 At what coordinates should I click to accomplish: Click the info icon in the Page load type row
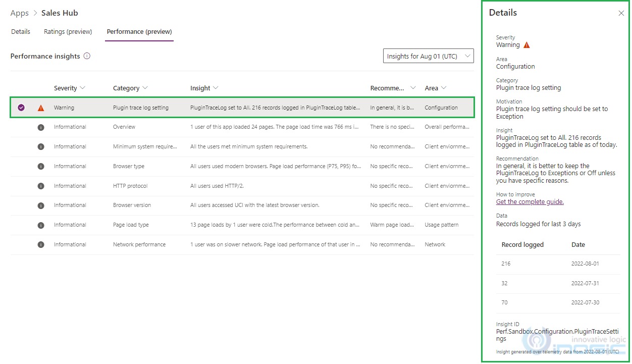click(x=41, y=225)
